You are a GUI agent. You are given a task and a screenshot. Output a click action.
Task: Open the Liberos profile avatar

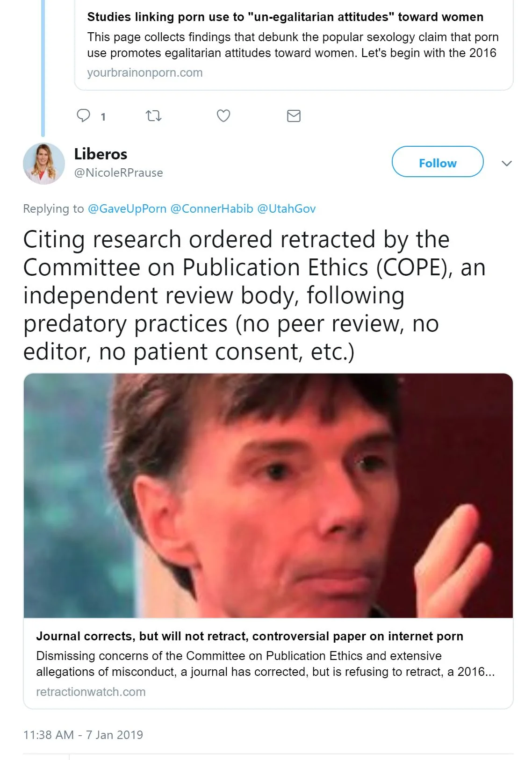click(44, 164)
